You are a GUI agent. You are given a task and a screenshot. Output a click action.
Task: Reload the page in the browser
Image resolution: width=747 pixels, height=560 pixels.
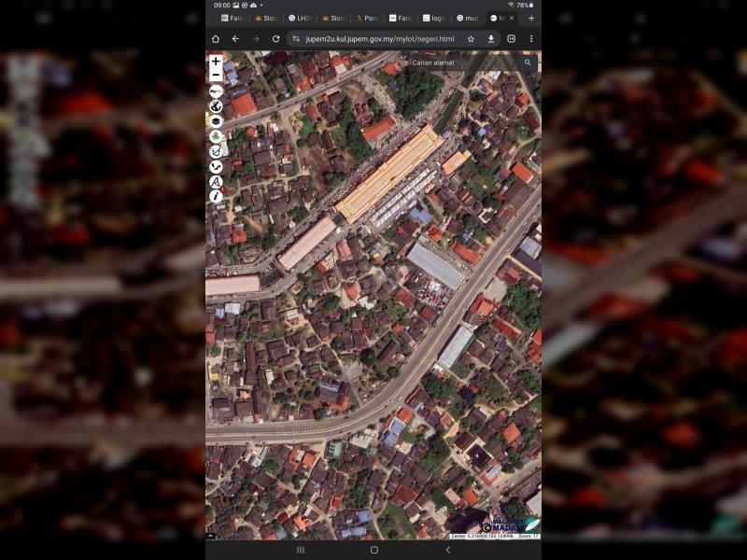[275, 39]
